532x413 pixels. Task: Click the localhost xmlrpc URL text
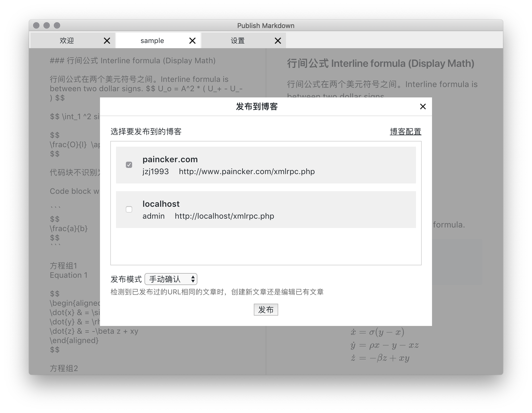point(224,216)
